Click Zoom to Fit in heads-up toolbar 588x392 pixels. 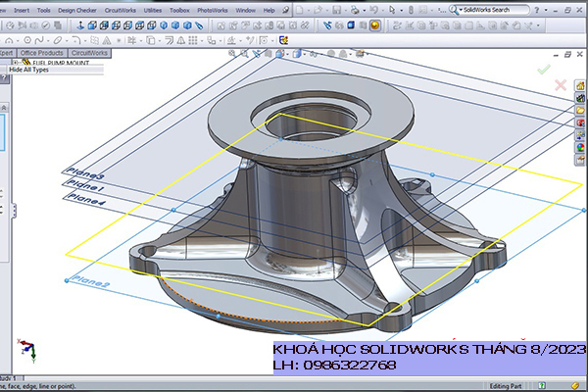pos(232,54)
